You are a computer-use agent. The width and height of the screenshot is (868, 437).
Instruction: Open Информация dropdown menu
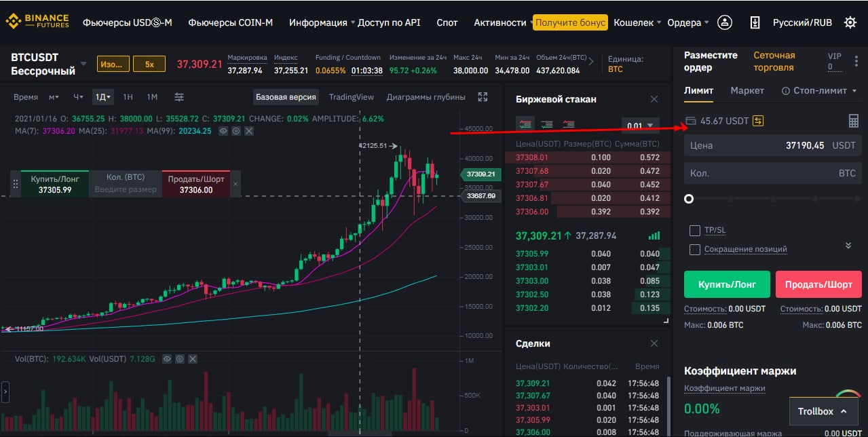click(x=322, y=22)
